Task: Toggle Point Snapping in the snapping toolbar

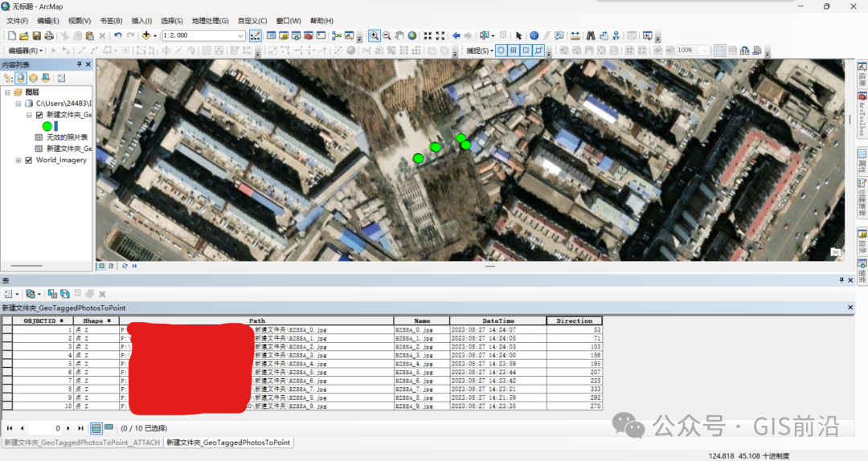Action: click(501, 51)
